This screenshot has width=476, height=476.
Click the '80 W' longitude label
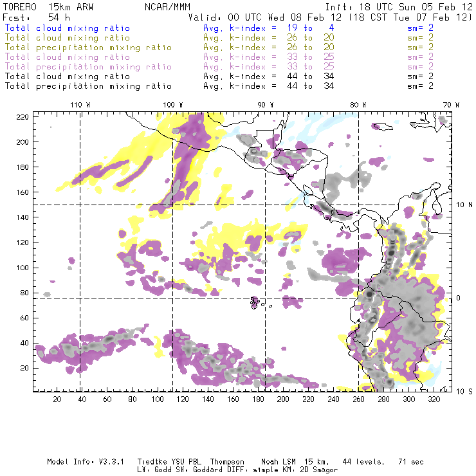(x=358, y=105)
